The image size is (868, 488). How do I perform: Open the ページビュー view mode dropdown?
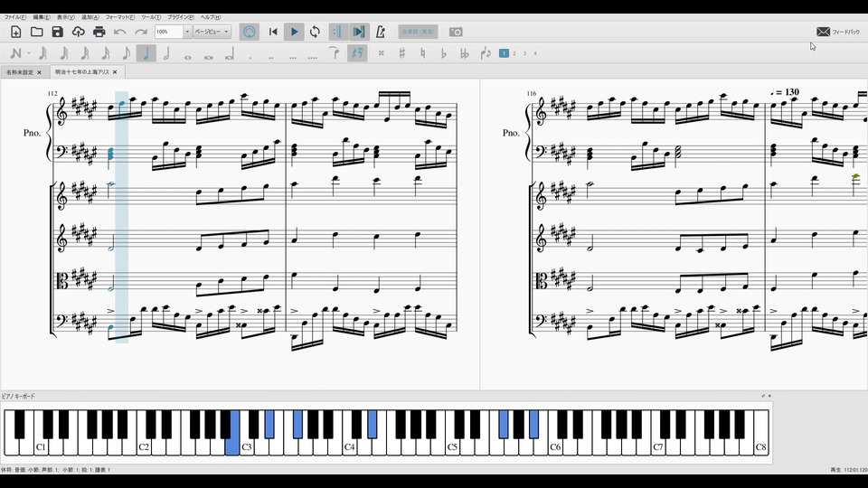pyautogui.click(x=212, y=32)
